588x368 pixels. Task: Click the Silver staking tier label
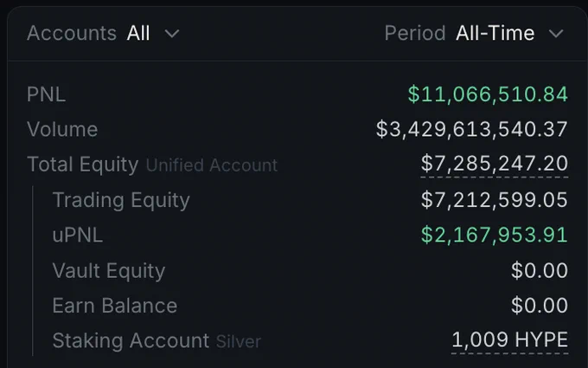[x=239, y=342]
